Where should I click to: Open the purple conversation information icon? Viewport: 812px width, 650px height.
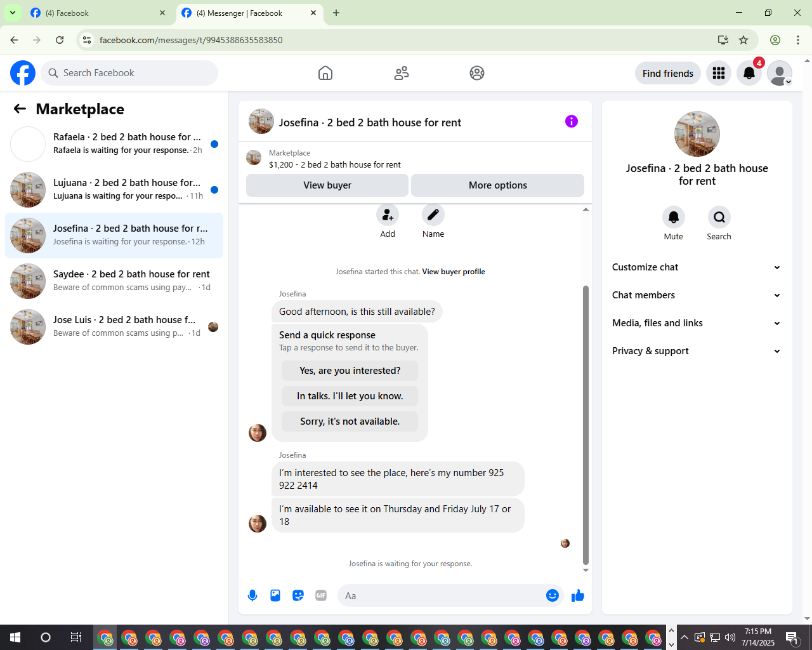pos(572,121)
